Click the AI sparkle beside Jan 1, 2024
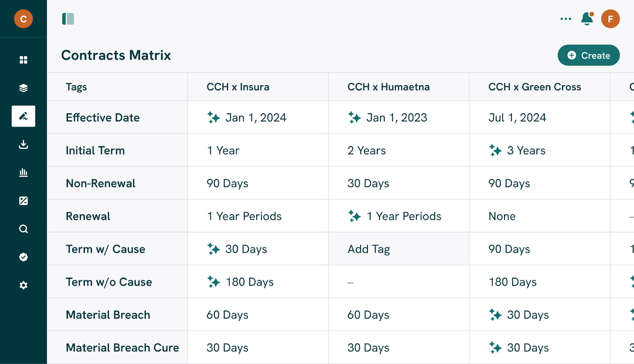The image size is (634, 364). (214, 118)
